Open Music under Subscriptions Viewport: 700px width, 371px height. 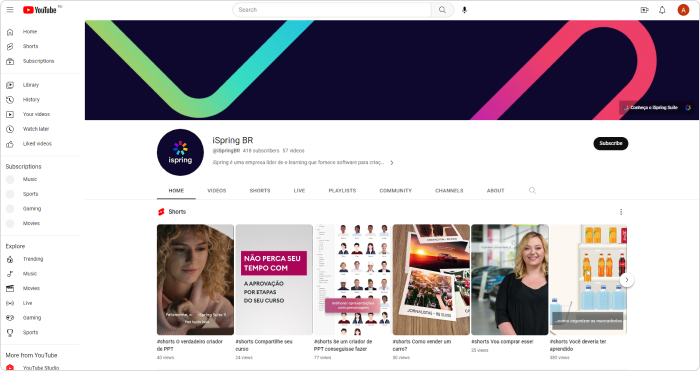pos(30,179)
